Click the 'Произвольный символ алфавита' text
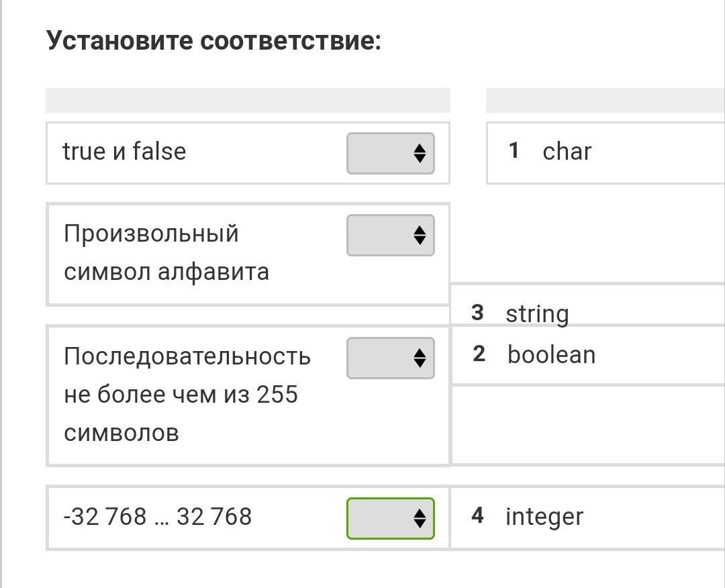The width and height of the screenshot is (725, 588). point(166,252)
